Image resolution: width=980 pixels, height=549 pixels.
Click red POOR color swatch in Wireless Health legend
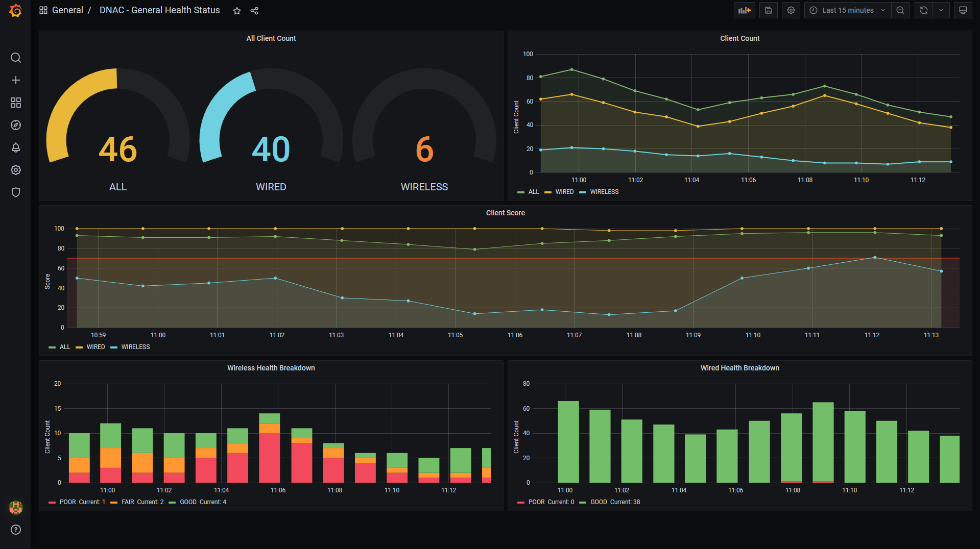[52, 503]
